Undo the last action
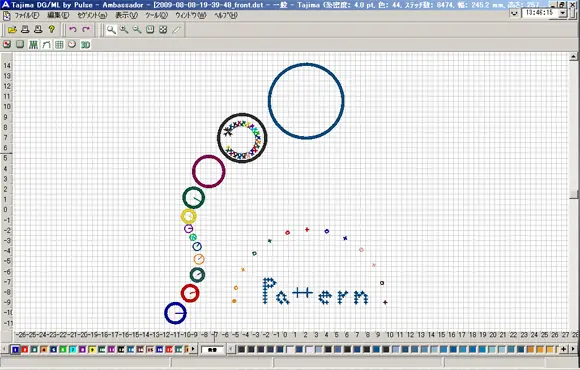580x370 pixels. click(x=73, y=30)
